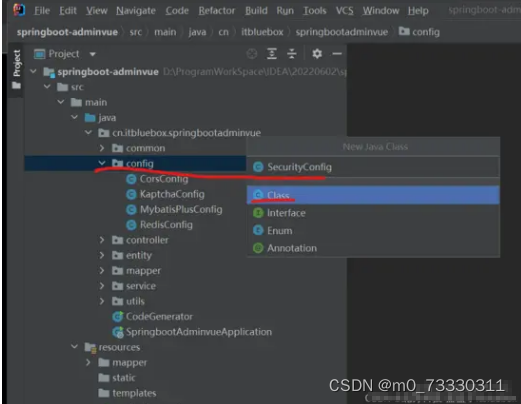
Task: Click the IntelliJ IDEA logo icon
Action: coord(19,10)
